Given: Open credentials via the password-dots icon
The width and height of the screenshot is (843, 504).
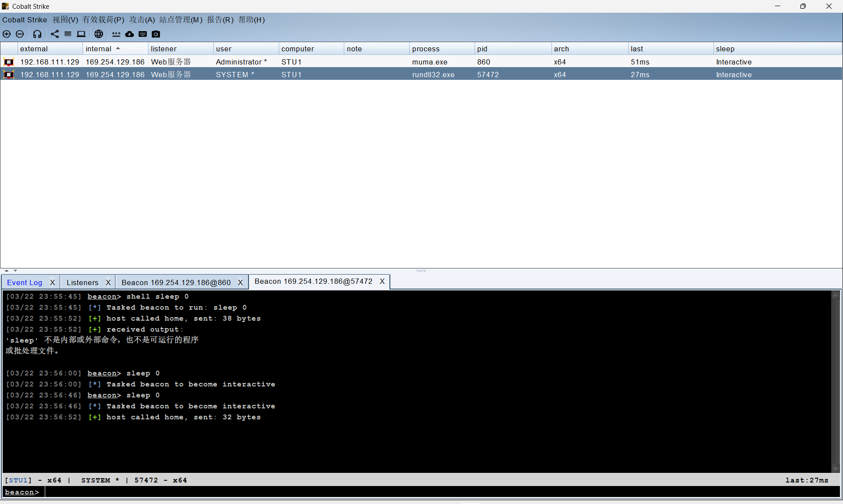Looking at the screenshot, I should [116, 34].
